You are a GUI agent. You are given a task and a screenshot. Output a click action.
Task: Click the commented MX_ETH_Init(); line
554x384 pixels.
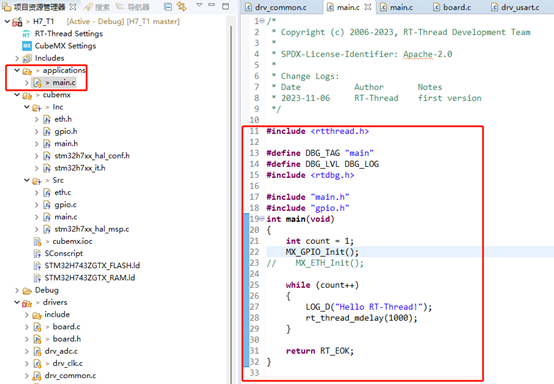[329, 263]
